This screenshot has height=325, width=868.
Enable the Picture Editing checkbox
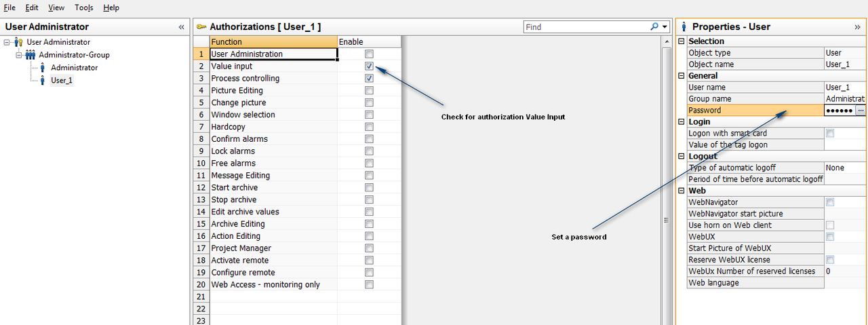click(369, 91)
